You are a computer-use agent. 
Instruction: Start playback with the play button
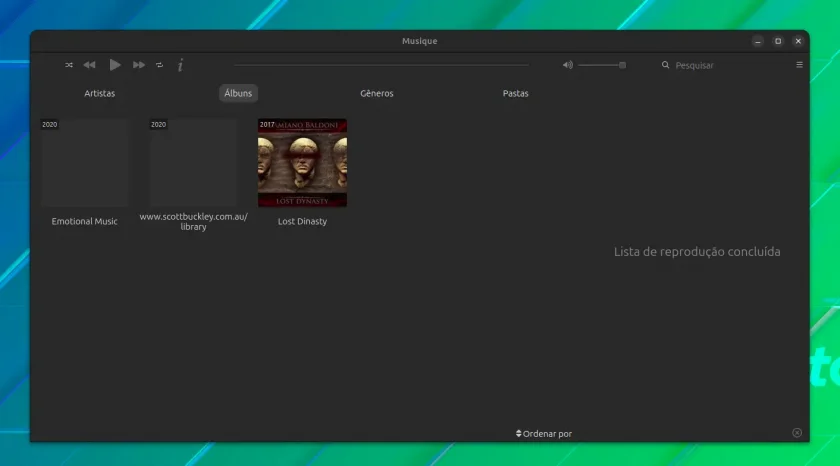[x=115, y=65]
